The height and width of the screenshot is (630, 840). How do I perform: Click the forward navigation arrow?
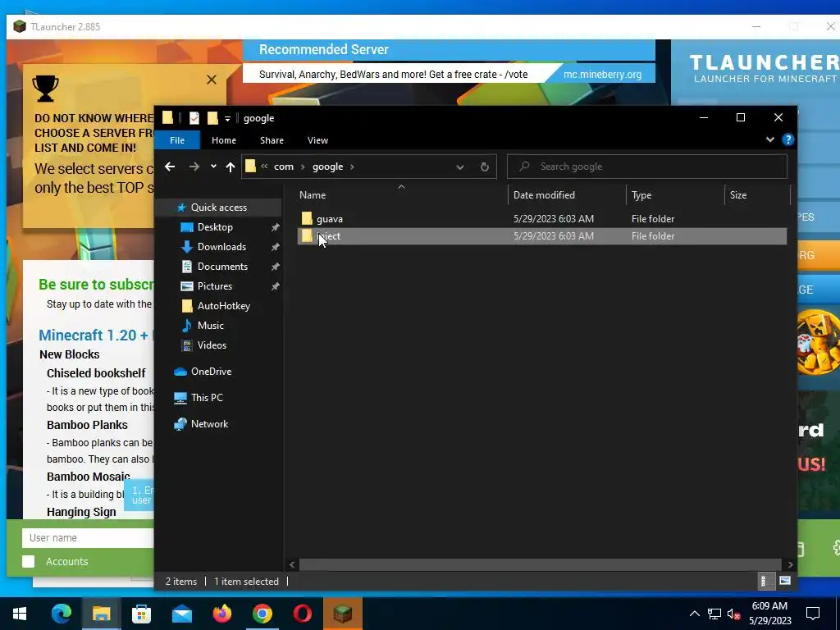pyautogui.click(x=194, y=167)
